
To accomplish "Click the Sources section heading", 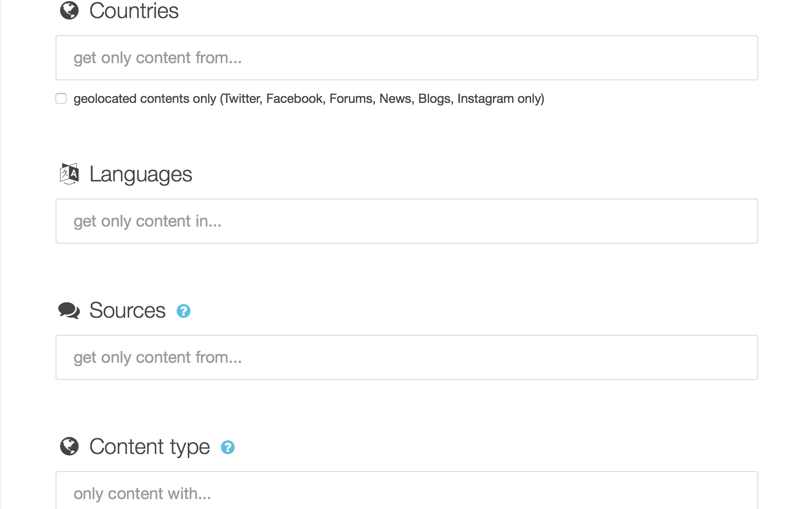I will coord(127,310).
